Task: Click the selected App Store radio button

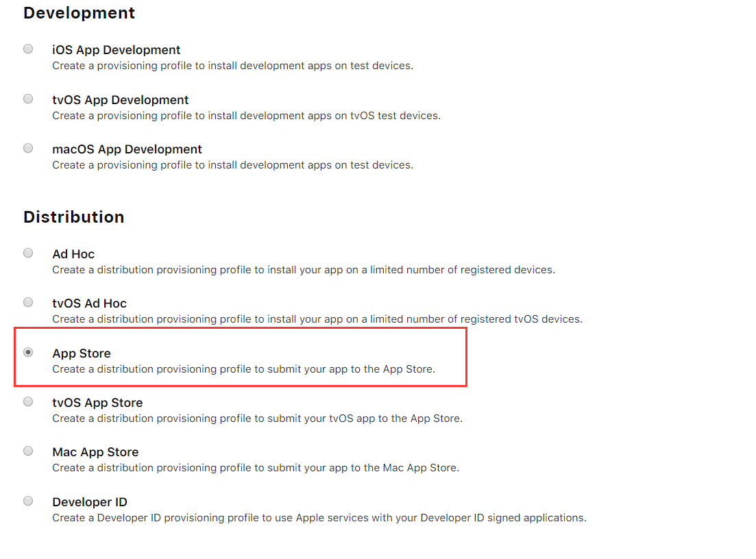Action: pyautogui.click(x=29, y=352)
